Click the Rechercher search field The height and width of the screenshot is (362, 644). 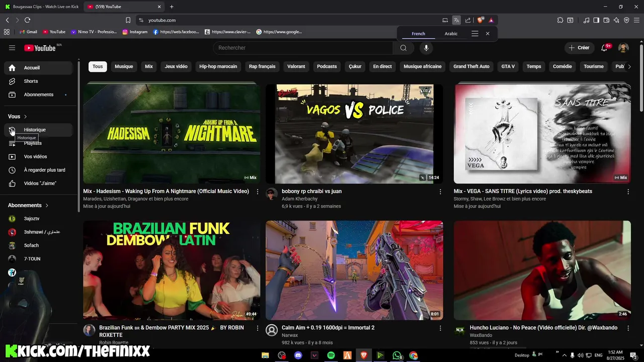pyautogui.click(x=303, y=48)
